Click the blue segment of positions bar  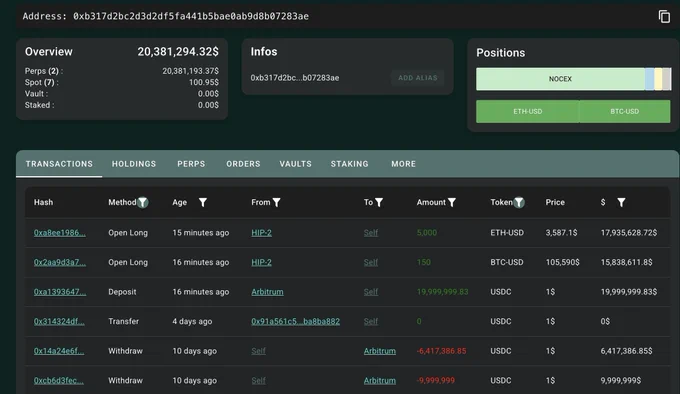649,79
